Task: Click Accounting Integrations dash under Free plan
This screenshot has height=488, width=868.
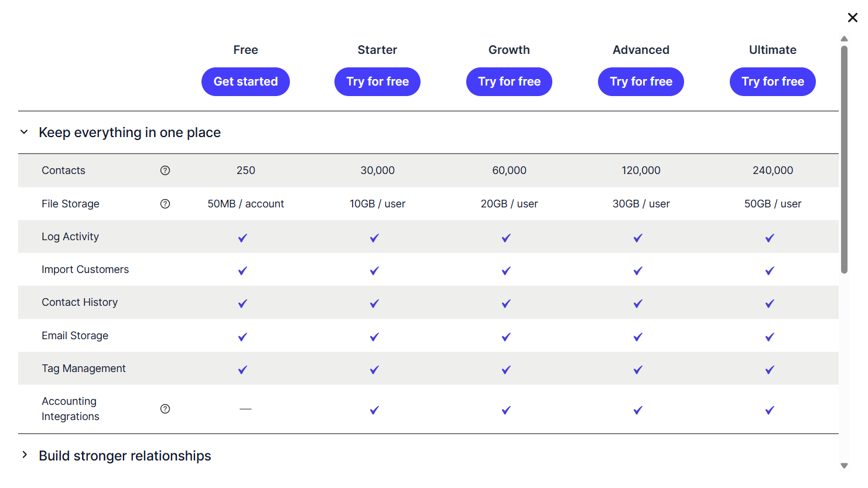Action: click(245, 409)
